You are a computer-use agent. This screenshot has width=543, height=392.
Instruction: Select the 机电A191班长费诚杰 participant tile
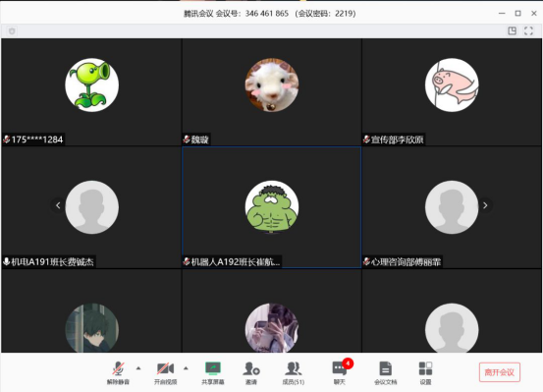[x=91, y=207]
